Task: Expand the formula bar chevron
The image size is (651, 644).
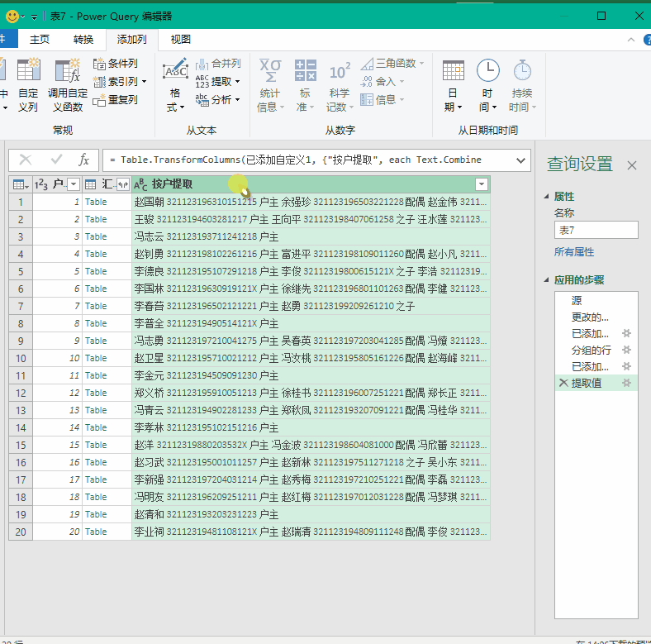Action: click(x=520, y=160)
